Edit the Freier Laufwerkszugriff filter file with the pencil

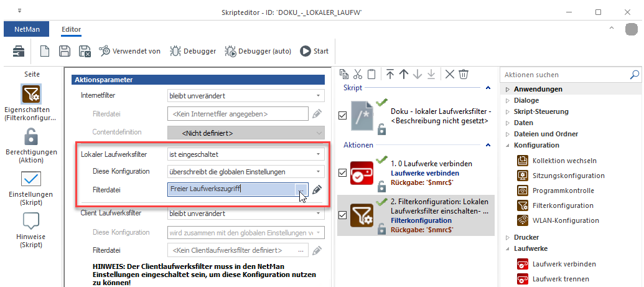click(x=317, y=190)
